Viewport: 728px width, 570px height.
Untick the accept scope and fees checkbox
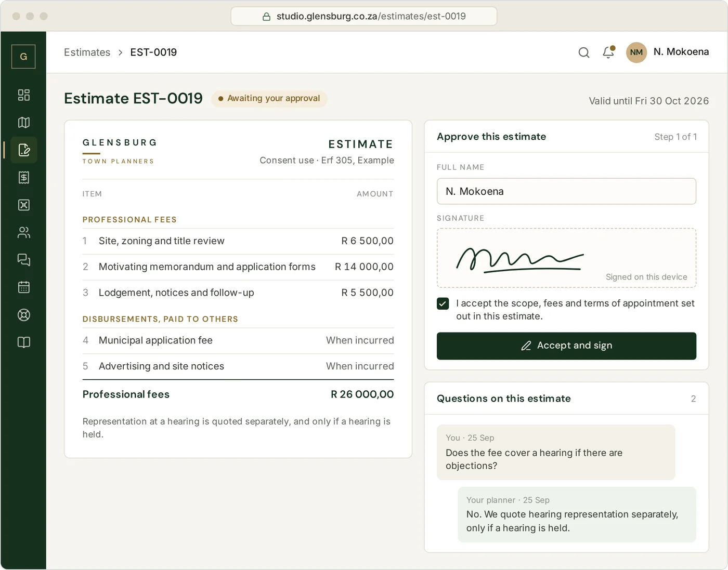443,303
